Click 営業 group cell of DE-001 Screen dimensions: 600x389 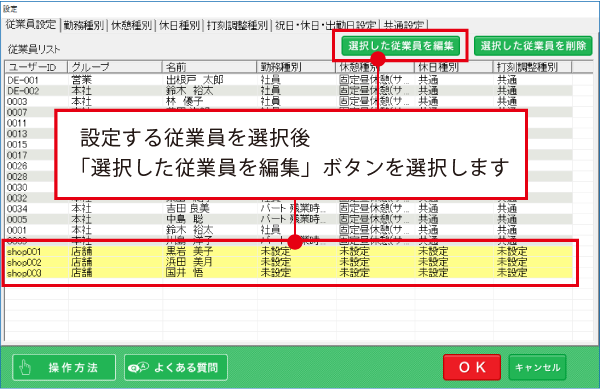point(82,80)
